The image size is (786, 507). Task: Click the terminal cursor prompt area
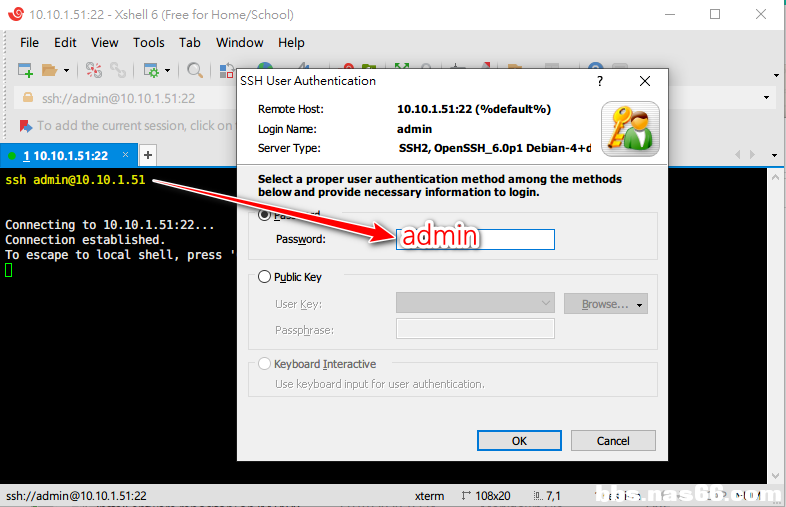[x=9, y=270]
